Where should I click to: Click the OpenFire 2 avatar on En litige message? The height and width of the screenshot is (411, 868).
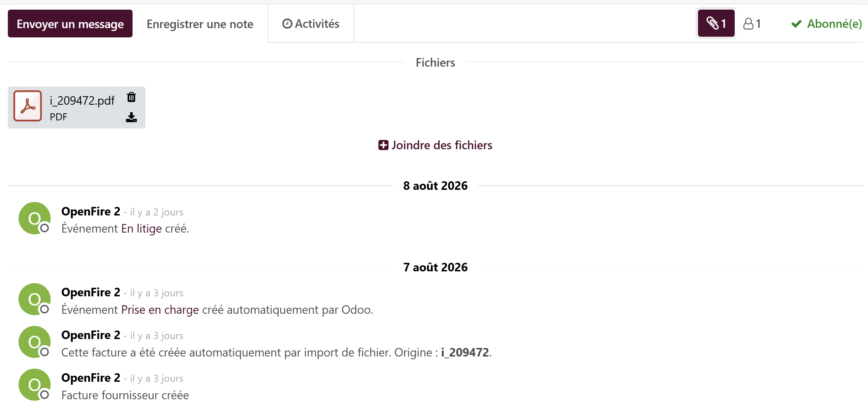[x=35, y=218]
